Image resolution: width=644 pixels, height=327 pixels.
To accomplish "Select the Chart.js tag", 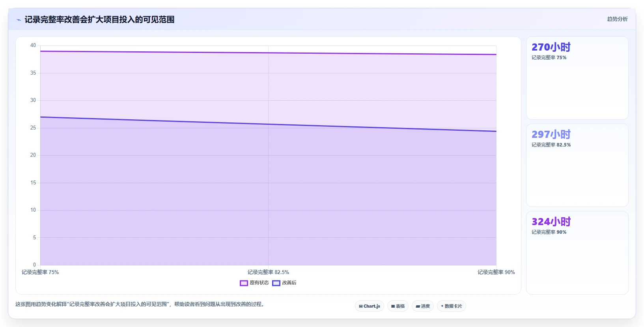I will coord(370,306).
